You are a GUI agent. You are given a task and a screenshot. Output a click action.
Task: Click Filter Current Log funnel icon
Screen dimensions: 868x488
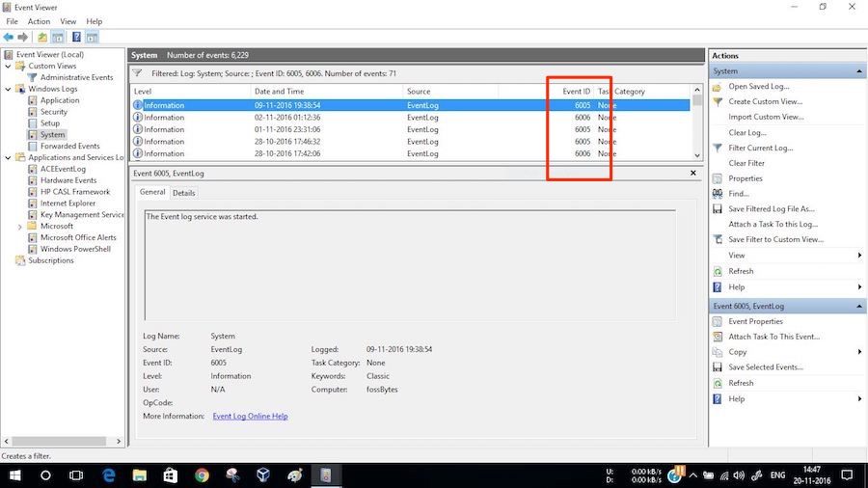point(718,148)
